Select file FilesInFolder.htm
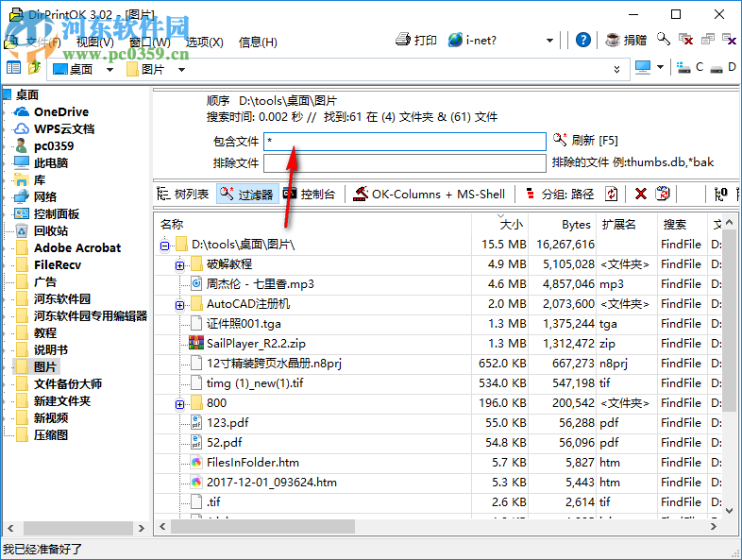The width and height of the screenshot is (742, 560). coord(253,463)
